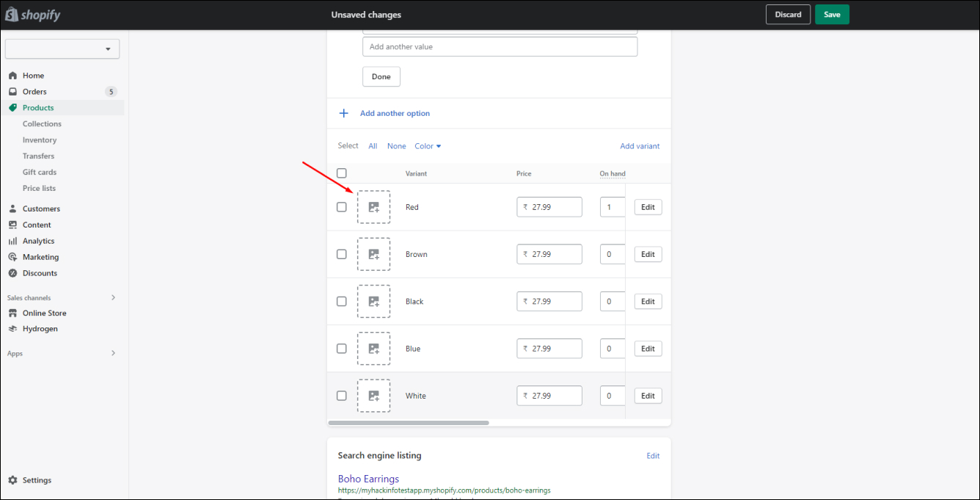Click the Blue on-hand quantity field
Image resolution: width=980 pixels, height=500 pixels.
pos(612,348)
